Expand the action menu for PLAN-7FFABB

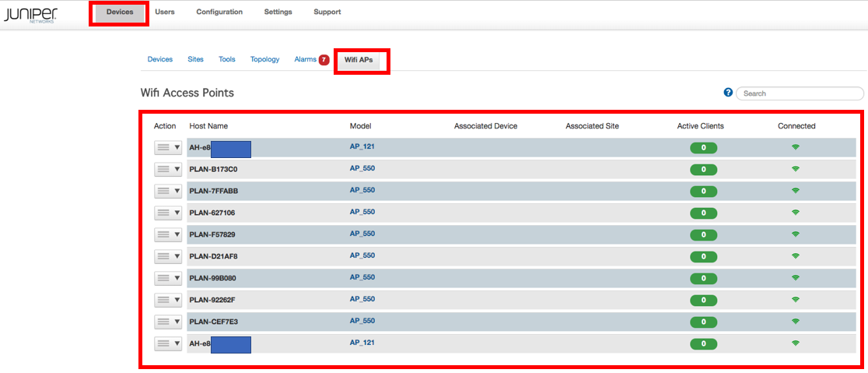pyautogui.click(x=168, y=191)
